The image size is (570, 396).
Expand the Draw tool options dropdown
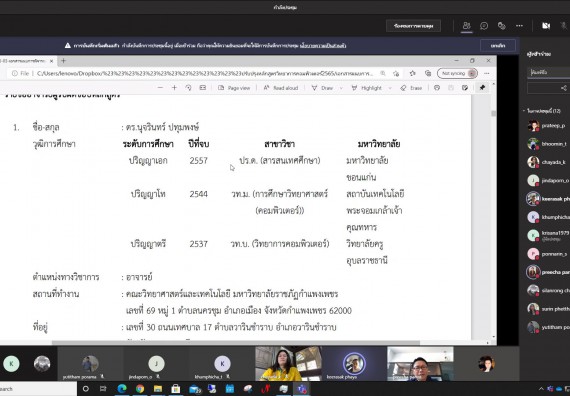[x=341, y=88]
